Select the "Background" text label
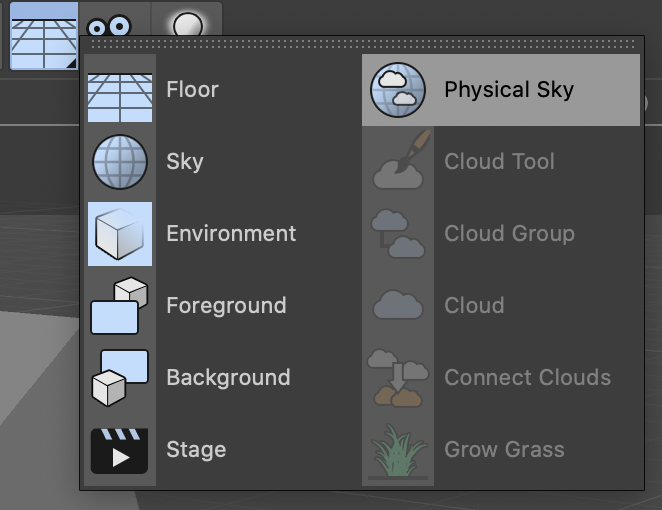Image resolution: width=662 pixels, height=510 pixels. [228, 378]
